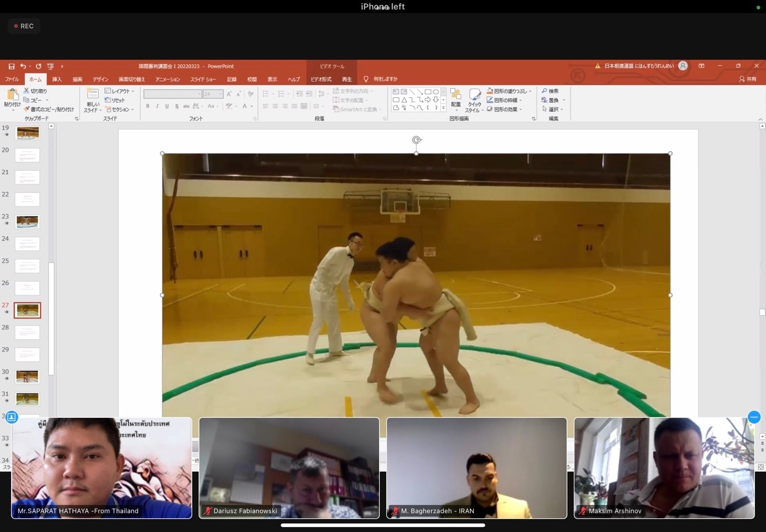Switch to the スライドショー Slide Show tab
Screen dimensions: 766x532
203,79
